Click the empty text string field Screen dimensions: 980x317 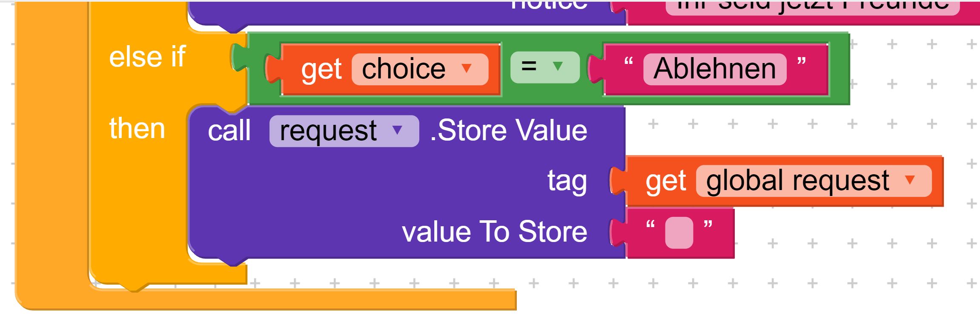tap(679, 233)
